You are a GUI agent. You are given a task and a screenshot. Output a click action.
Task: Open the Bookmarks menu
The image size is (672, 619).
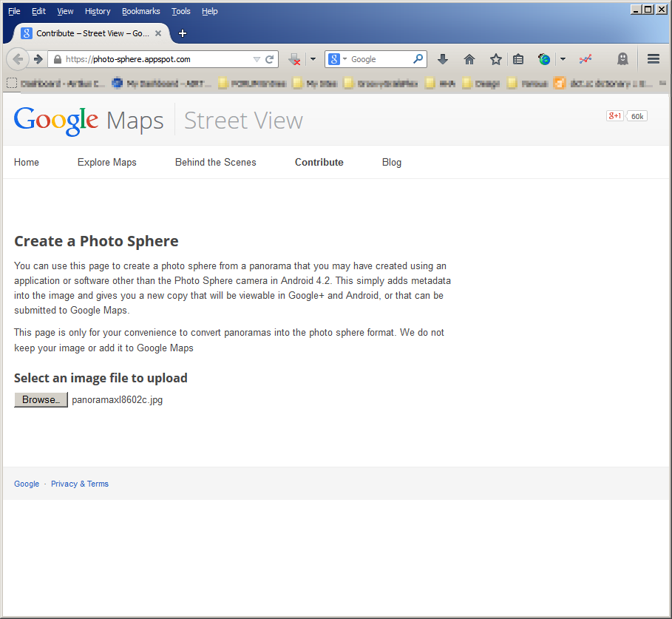click(140, 11)
